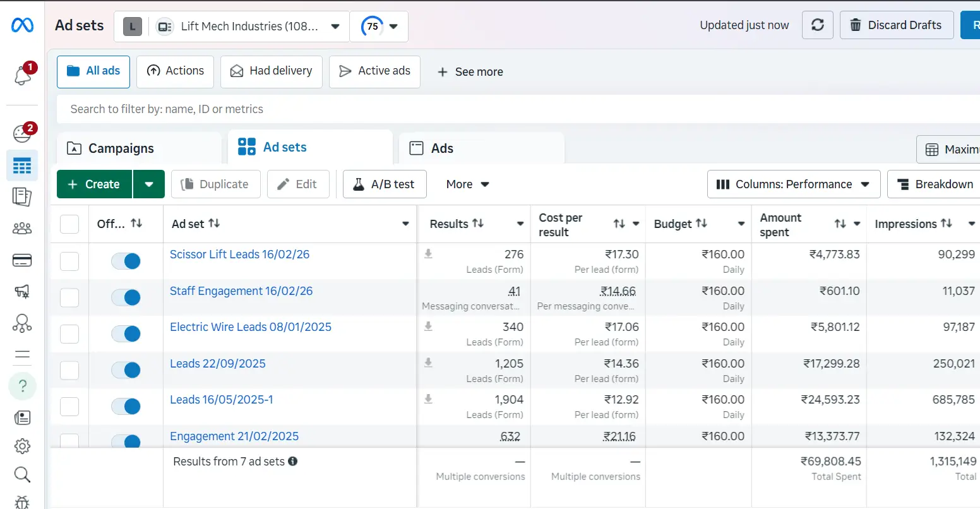This screenshot has height=509, width=980.
Task: Open the Leads 22/09/2025 ad set link
Action: (x=218, y=364)
